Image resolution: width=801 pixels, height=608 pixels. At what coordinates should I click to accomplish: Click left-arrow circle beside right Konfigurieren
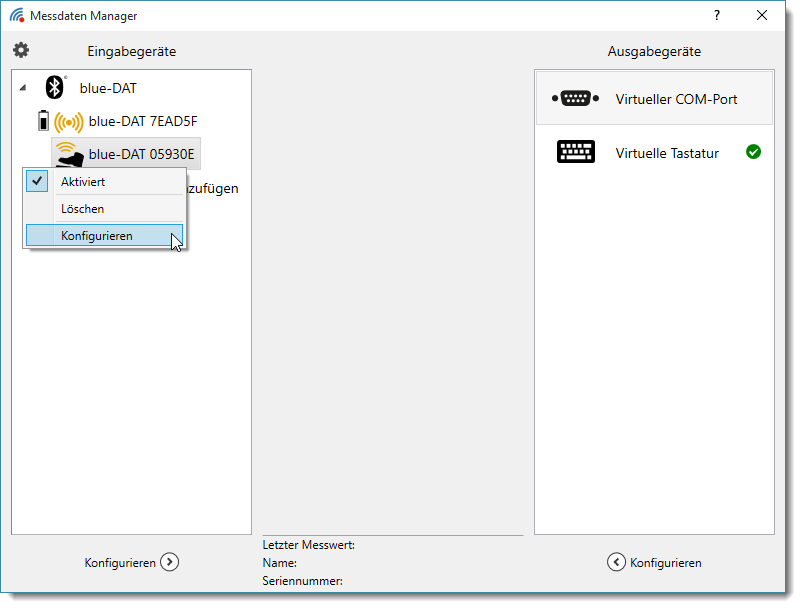(x=616, y=562)
